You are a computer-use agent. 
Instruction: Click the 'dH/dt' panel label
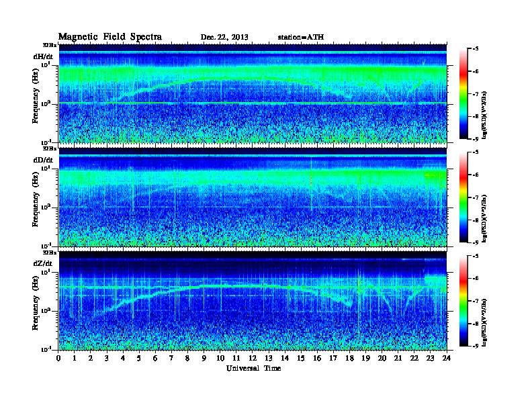[43, 56]
